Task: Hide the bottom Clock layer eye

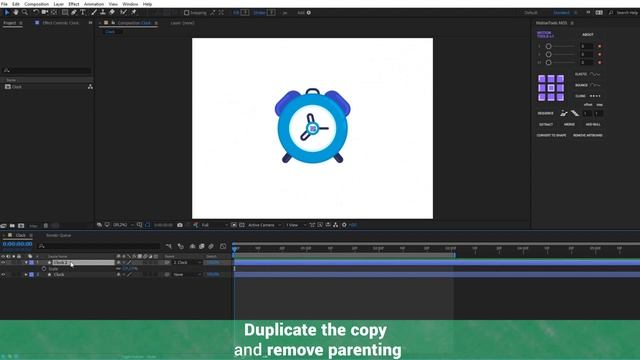Action: point(3,275)
